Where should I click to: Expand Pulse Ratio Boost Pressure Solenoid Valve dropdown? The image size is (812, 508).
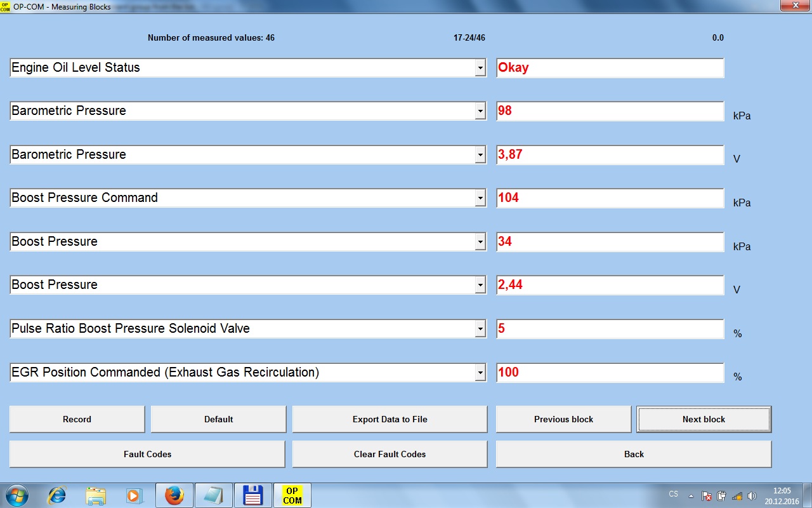pos(480,329)
